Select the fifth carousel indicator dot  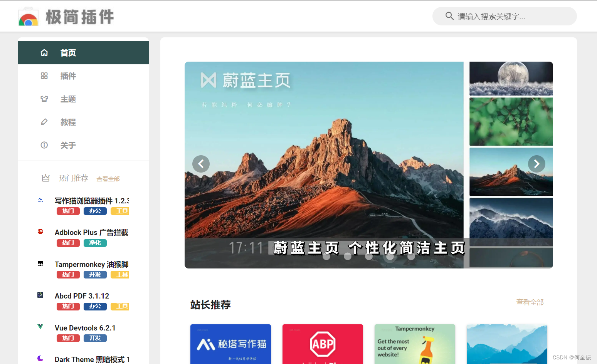411,257
